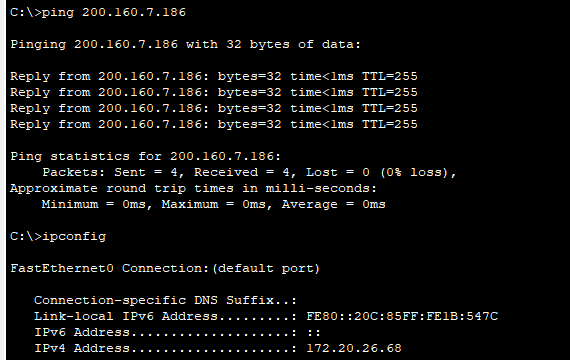Click the 'Connection-specific DNS Suffix' line
570x360 pixels.
[165, 300]
